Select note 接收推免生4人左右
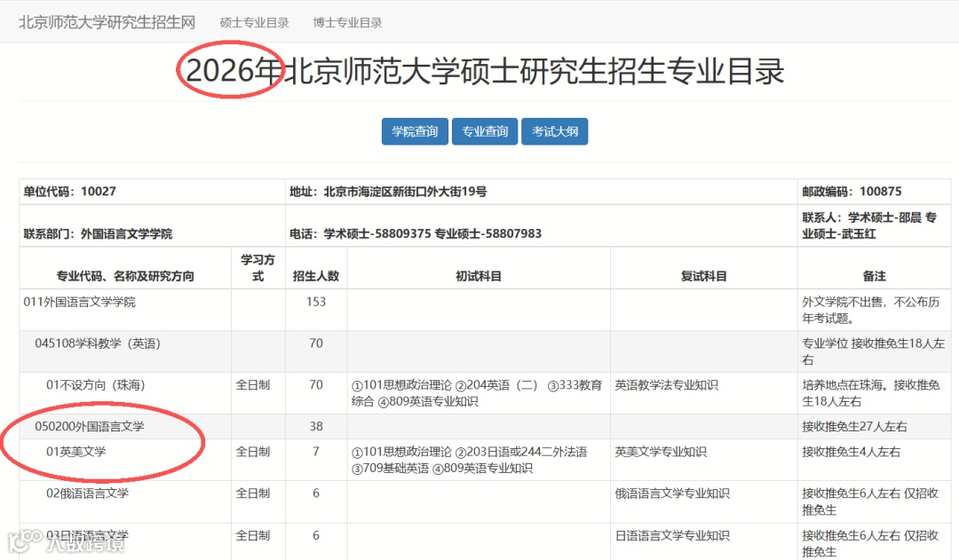Image resolution: width=959 pixels, height=560 pixels. coord(852,452)
